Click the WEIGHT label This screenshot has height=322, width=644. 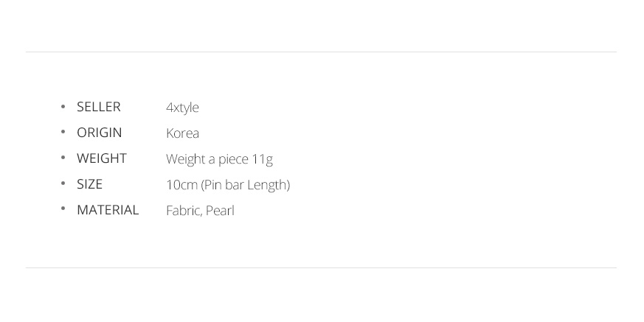click(102, 158)
